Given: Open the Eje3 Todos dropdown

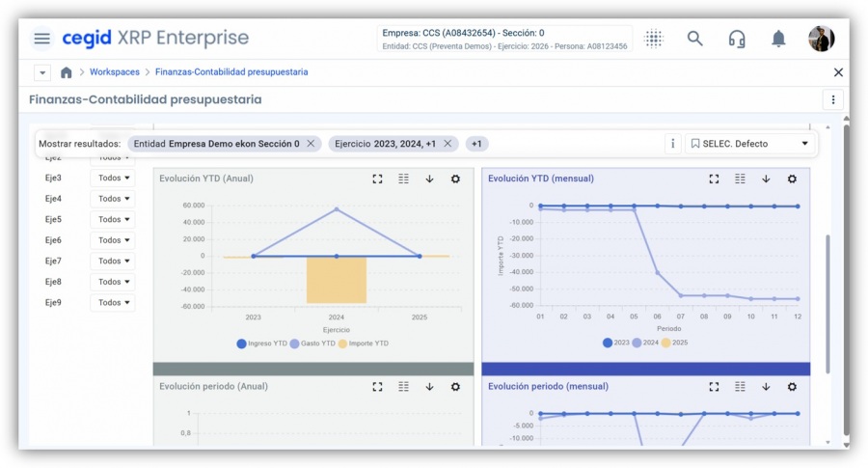Looking at the screenshot, I should click(113, 179).
